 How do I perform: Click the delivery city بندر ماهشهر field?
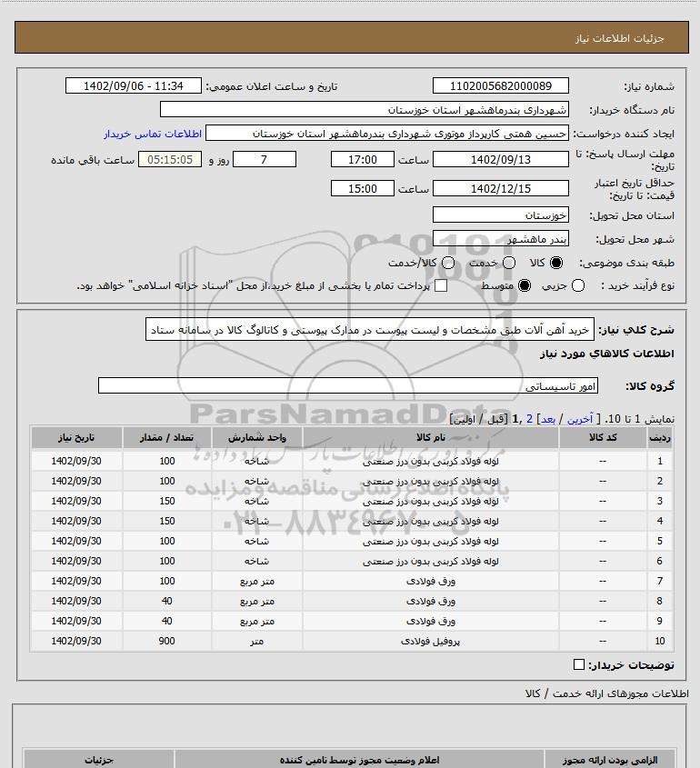tap(501, 239)
